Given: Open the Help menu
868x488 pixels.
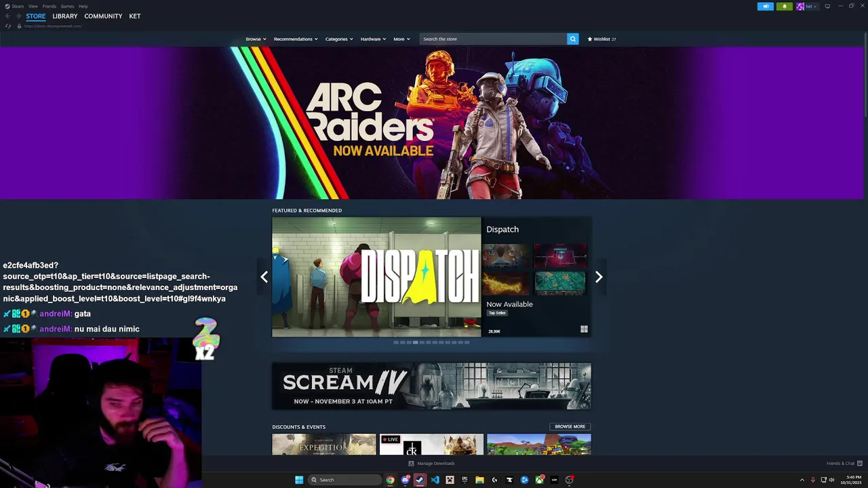Looking at the screenshot, I should coord(83,6).
